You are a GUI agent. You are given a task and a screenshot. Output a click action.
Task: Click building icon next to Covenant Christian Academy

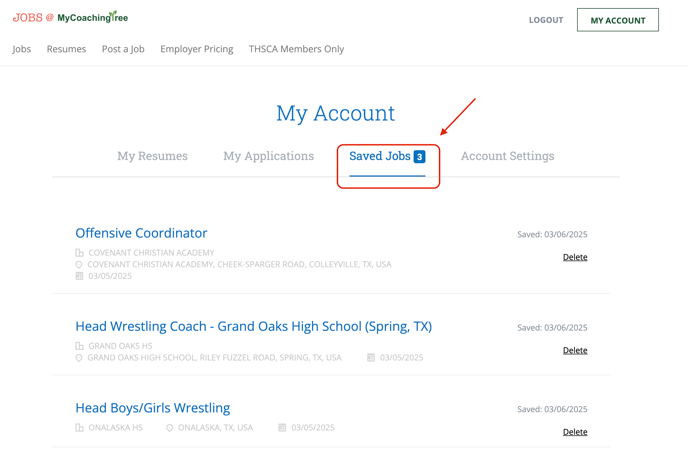[79, 253]
